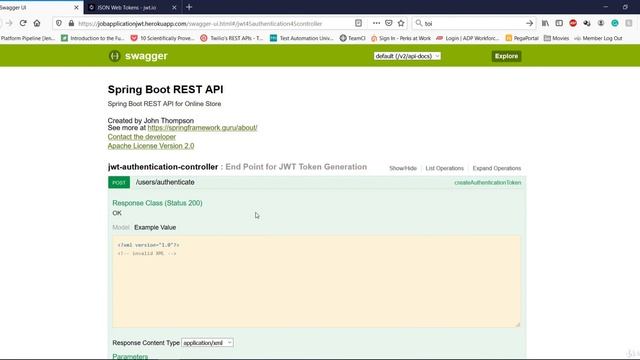Image resolution: width=640 pixels, height=360 pixels.
Task: Open Response Content Type application/xml dropdown
Action: [207, 343]
